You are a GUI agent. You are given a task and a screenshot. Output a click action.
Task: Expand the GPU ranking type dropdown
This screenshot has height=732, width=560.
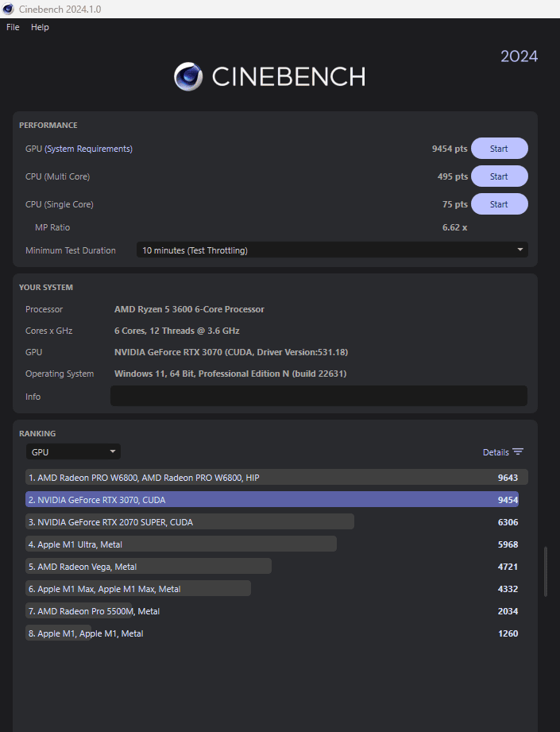pos(73,451)
